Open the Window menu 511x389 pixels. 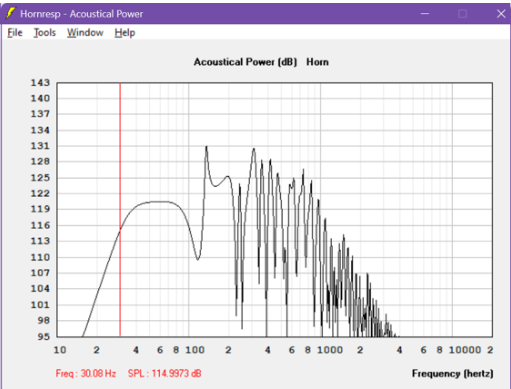point(85,33)
